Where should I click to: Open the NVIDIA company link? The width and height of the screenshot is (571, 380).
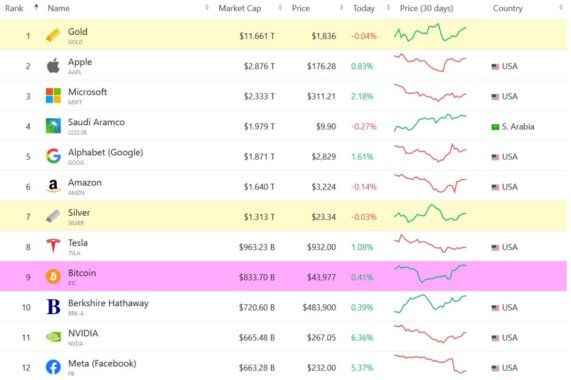point(83,333)
